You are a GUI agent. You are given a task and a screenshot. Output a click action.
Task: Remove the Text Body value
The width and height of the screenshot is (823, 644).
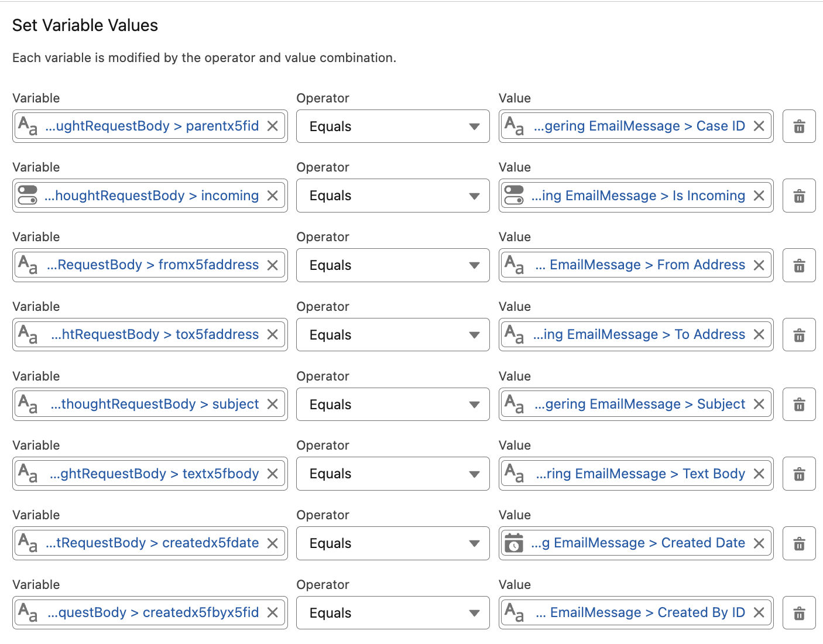[x=759, y=474]
